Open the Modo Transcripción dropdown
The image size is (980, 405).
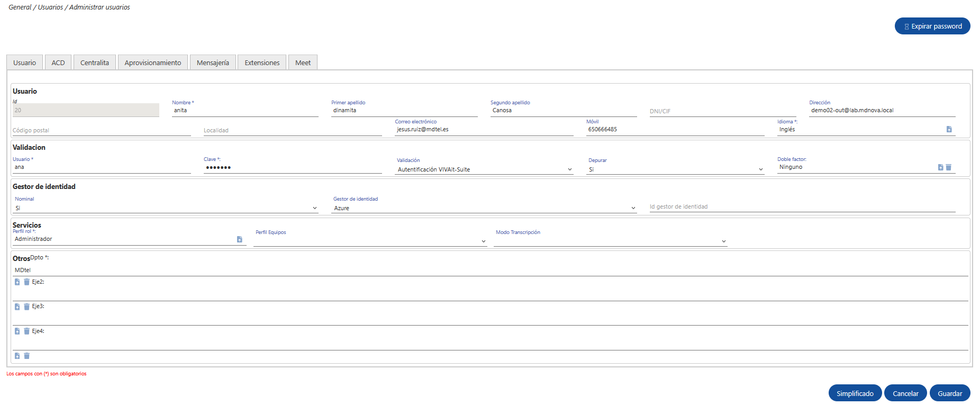[611, 241]
